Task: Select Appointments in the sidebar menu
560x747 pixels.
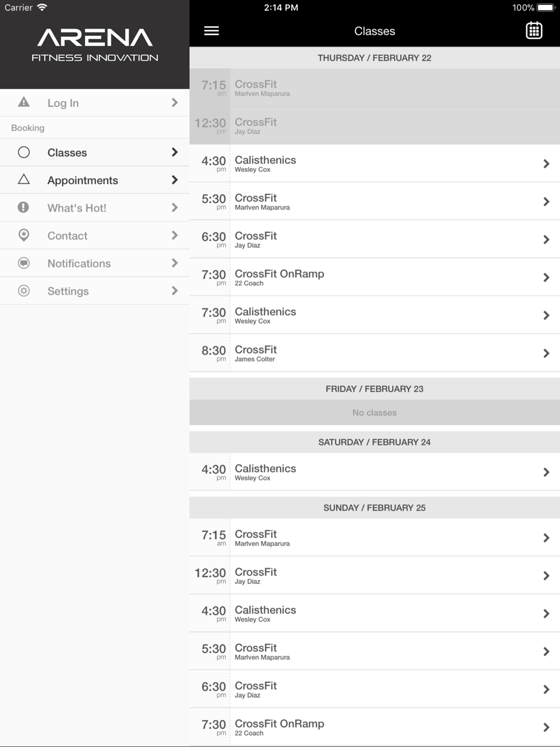Action: [x=95, y=180]
